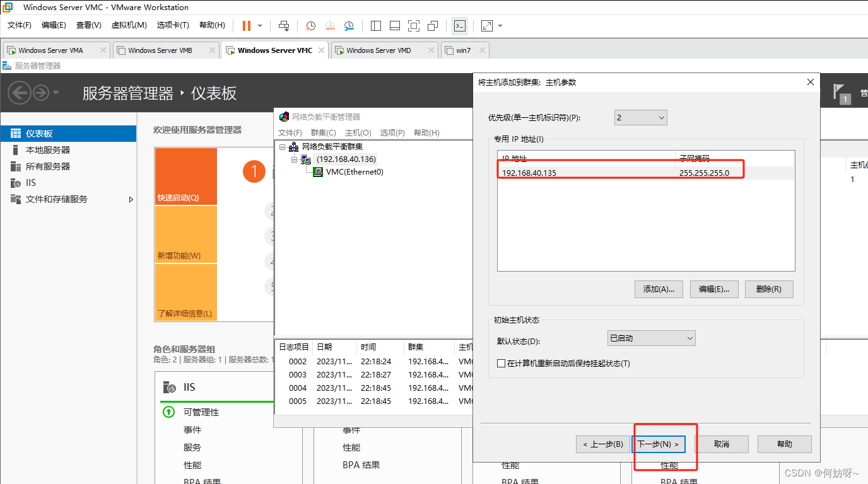Open the 虚拟机(M) menu
868x484 pixels.
click(129, 25)
